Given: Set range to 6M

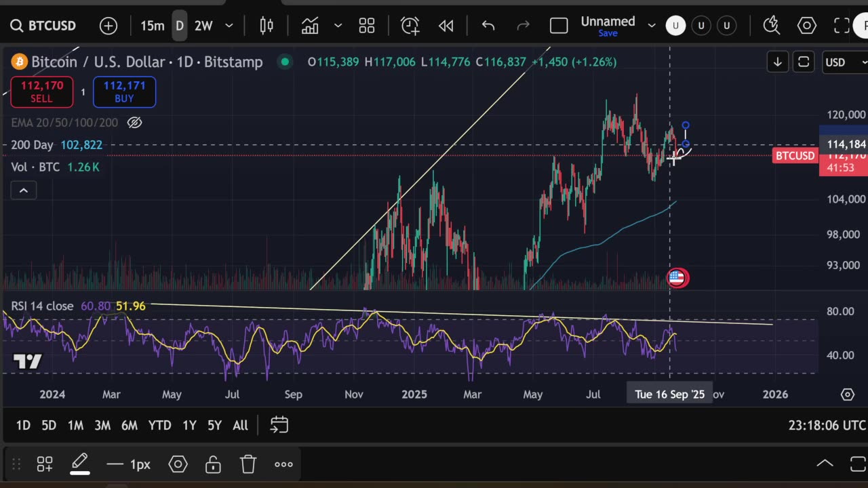Looking at the screenshot, I should tap(130, 425).
